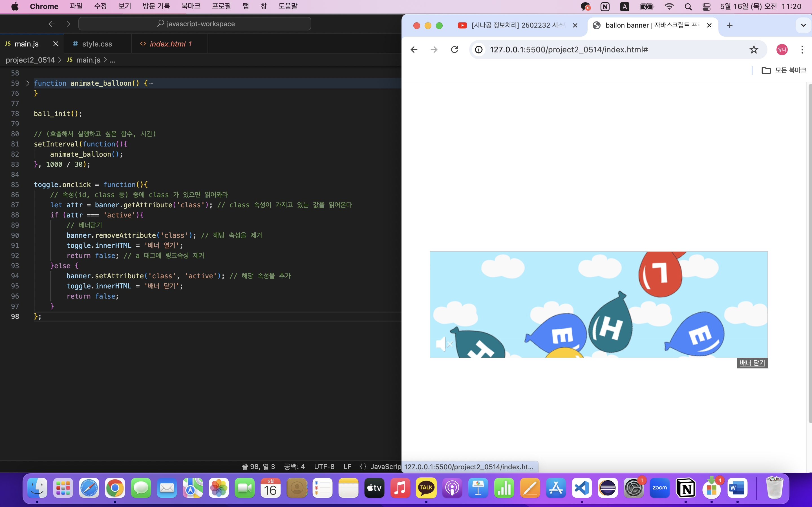Open the 북마크 menu in menu bar
This screenshot has height=507, width=812.
(191, 6)
